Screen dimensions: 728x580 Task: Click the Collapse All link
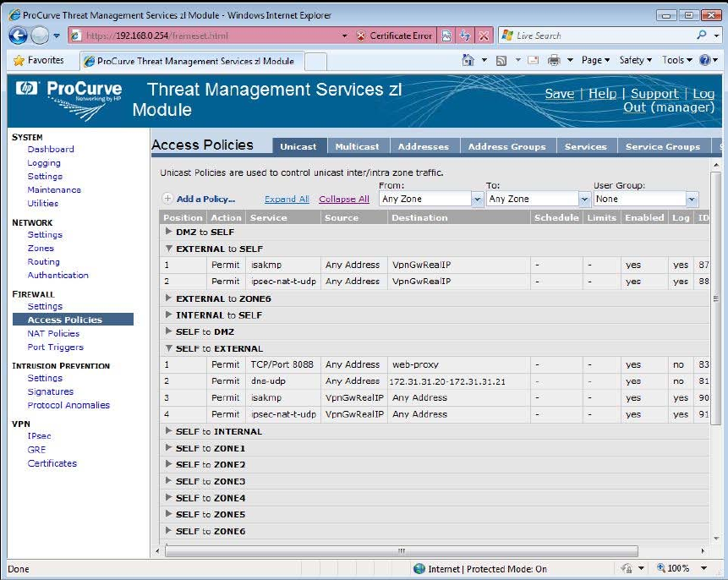(344, 199)
